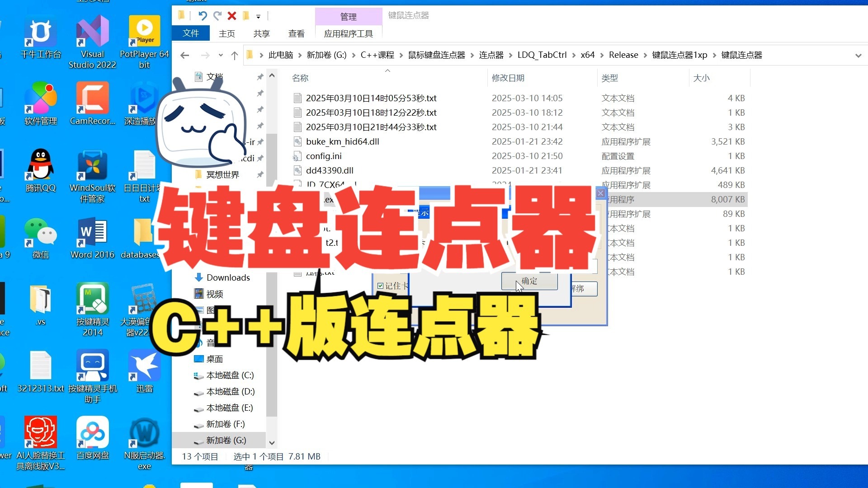Select 新加卷 (G:) in navigation pane
Viewport: 868px width, 488px height.
pyautogui.click(x=219, y=440)
